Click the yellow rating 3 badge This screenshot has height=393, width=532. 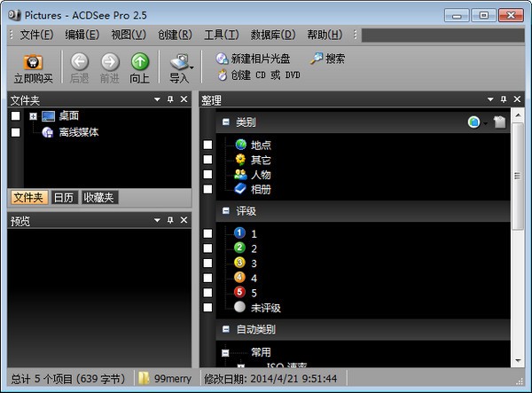[x=239, y=263]
